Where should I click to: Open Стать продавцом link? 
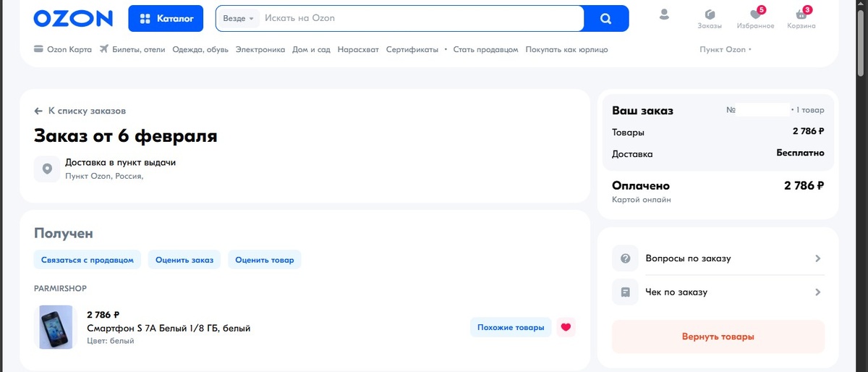click(485, 50)
